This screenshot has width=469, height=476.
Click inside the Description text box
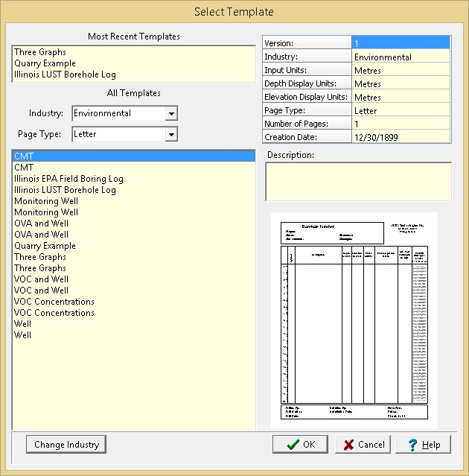[x=358, y=182]
